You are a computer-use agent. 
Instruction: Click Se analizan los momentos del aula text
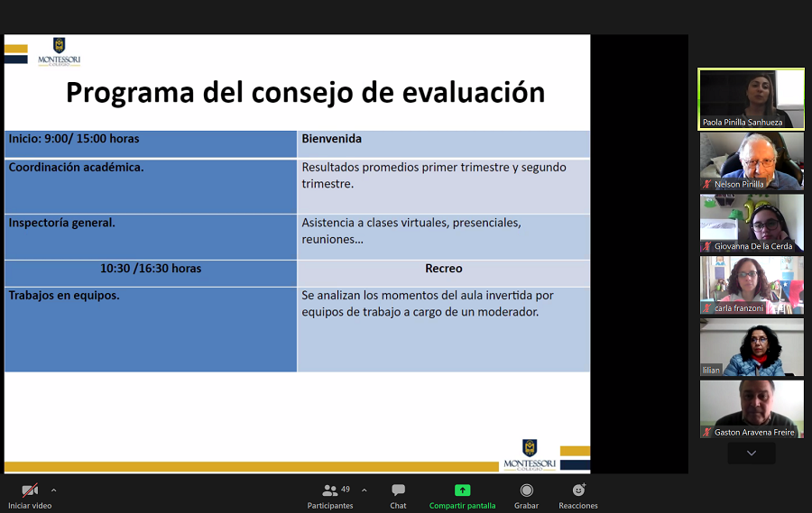point(428,303)
